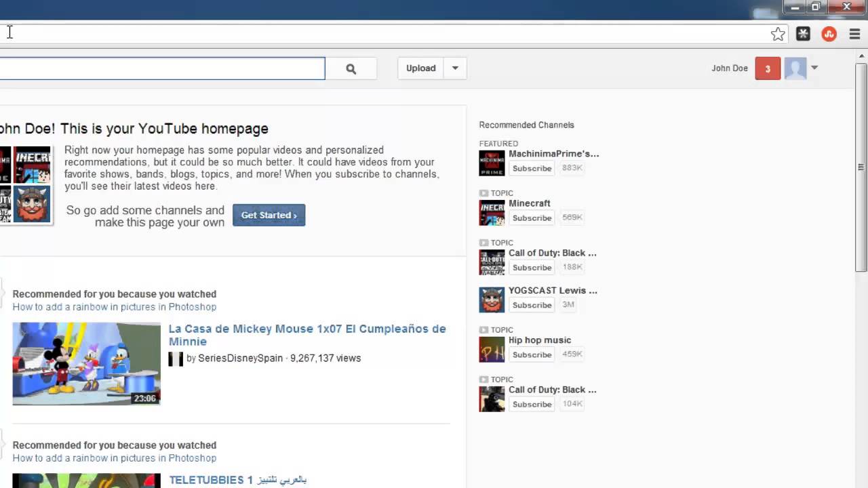Open the MachinimaPrime's channel name link
The width and height of the screenshot is (868, 488).
pos(554,154)
